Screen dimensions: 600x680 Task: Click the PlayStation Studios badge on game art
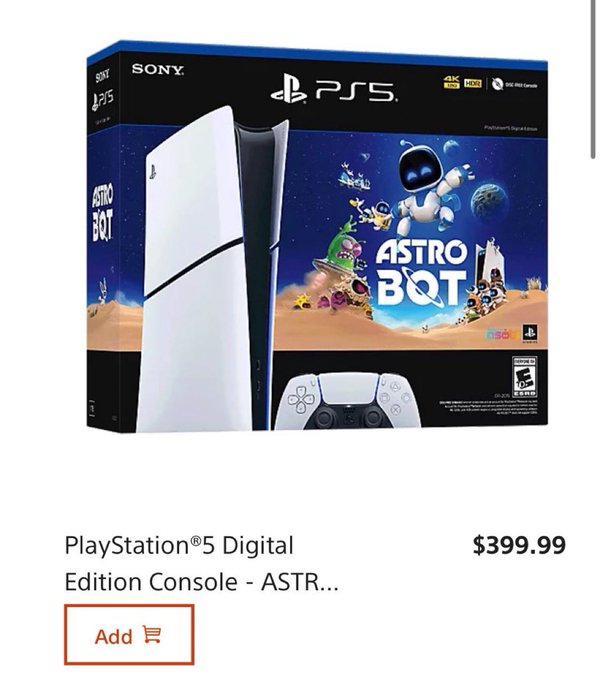(530, 333)
